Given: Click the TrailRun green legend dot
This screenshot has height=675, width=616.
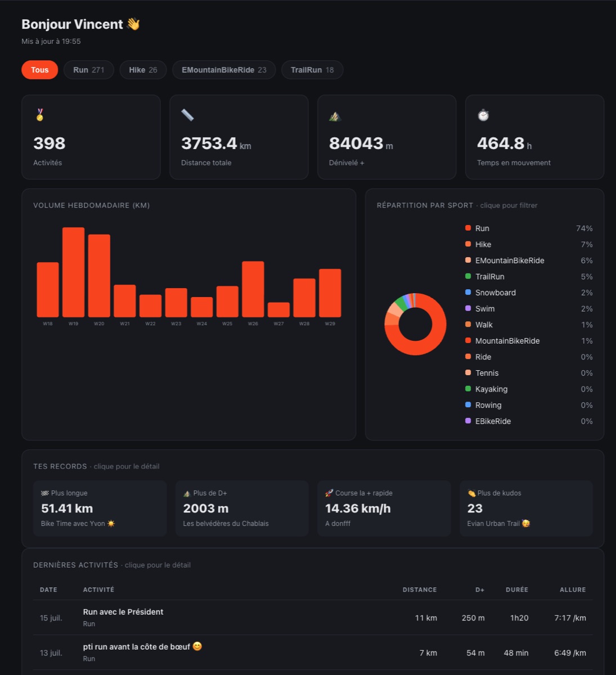Looking at the screenshot, I should 468,276.
